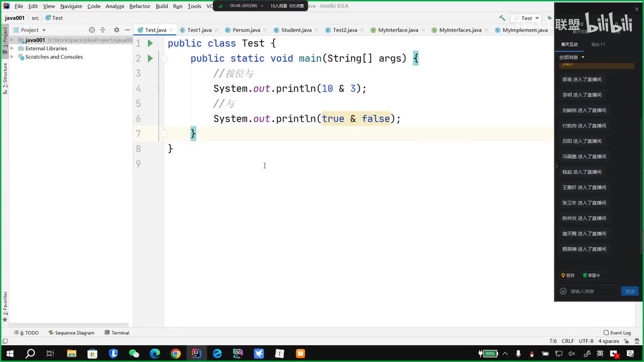Fold the main method using gutter fold marker
Screen dimensions: 644x362
click(x=164, y=59)
